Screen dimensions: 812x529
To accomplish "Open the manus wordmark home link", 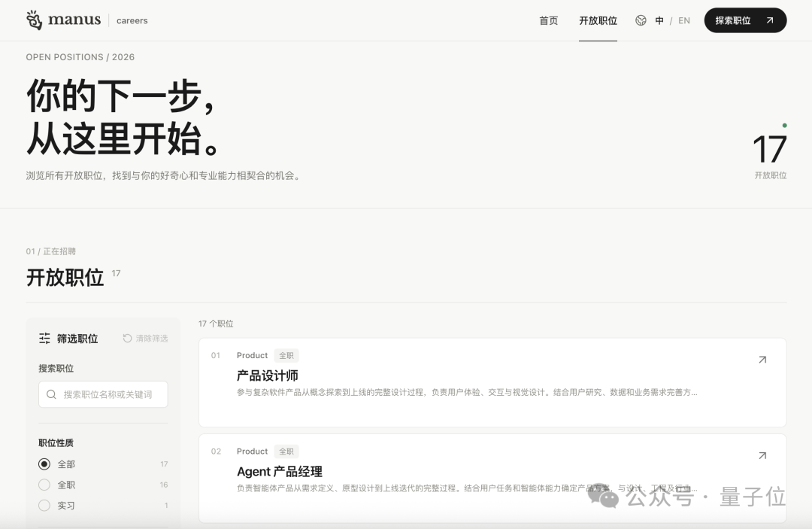I will (74, 20).
